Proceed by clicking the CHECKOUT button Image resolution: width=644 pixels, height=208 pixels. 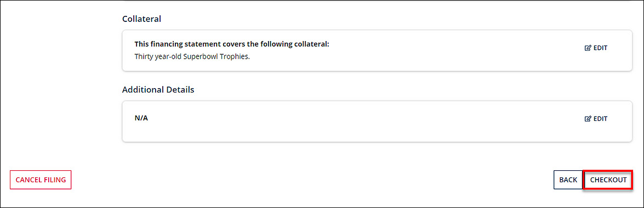tap(608, 180)
